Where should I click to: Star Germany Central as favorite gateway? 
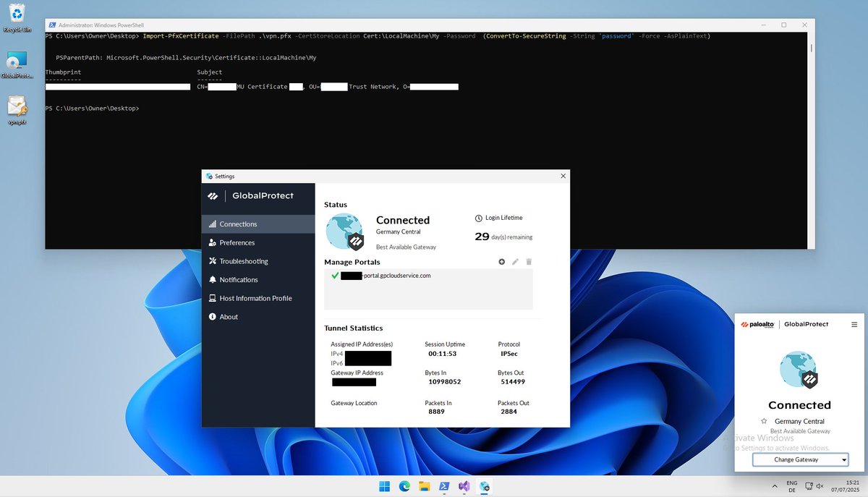(x=764, y=421)
